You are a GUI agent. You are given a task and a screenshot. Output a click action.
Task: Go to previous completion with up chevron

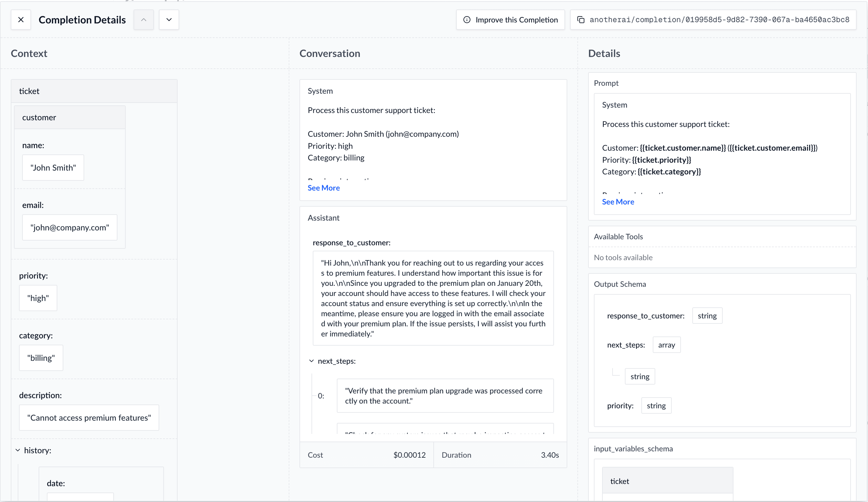pyautogui.click(x=144, y=20)
